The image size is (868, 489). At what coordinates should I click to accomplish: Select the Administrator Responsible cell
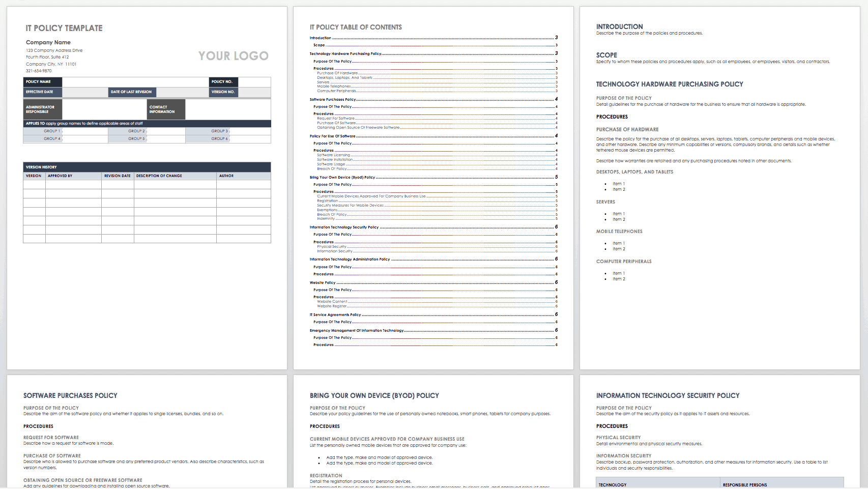pos(42,109)
